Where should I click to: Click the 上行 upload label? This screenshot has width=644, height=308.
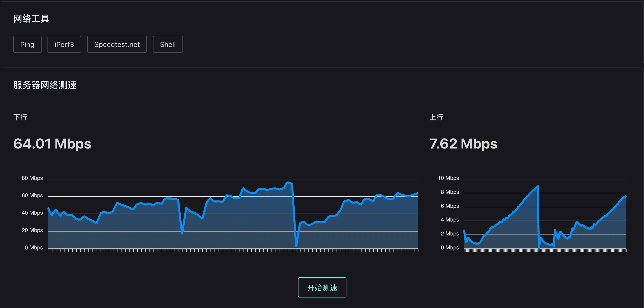436,117
